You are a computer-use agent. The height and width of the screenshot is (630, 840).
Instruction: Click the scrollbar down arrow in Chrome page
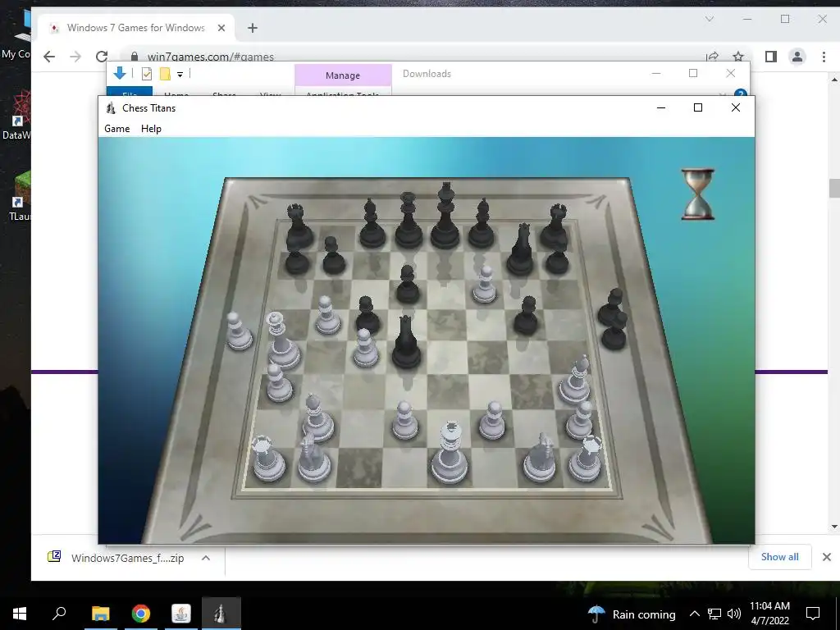click(833, 527)
